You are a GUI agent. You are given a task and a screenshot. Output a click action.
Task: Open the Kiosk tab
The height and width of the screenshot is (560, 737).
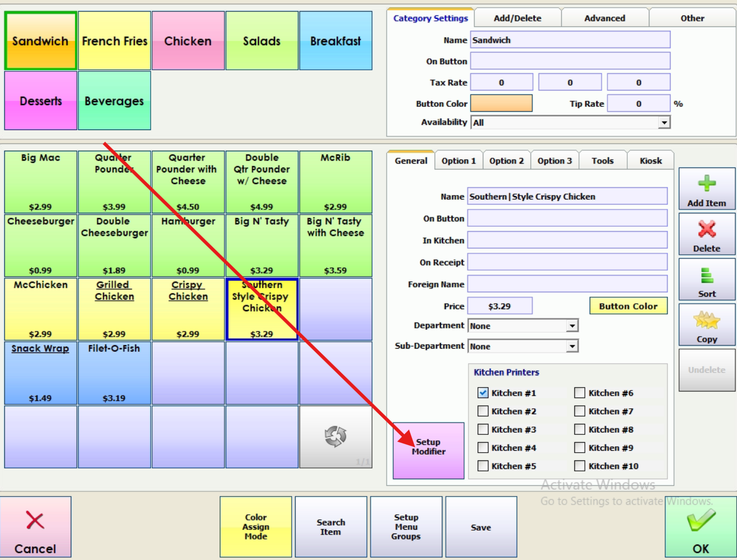coord(651,161)
